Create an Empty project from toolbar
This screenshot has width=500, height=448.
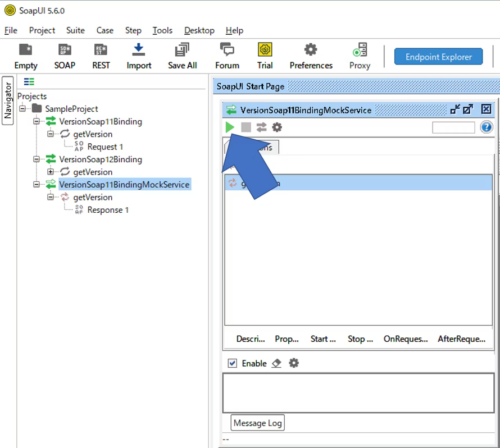26,56
